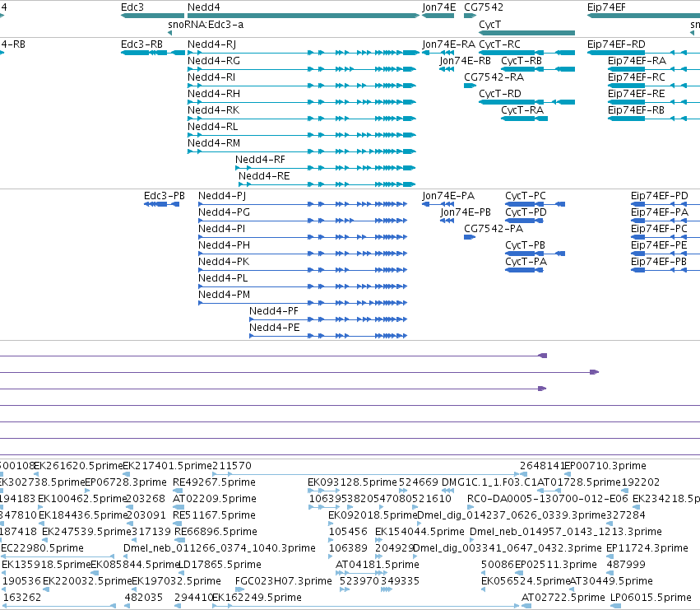Image resolution: width=700 pixels, height=610 pixels.
Task: Select transcript Eip74EF-RD
Action: pyautogui.click(x=616, y=44)
